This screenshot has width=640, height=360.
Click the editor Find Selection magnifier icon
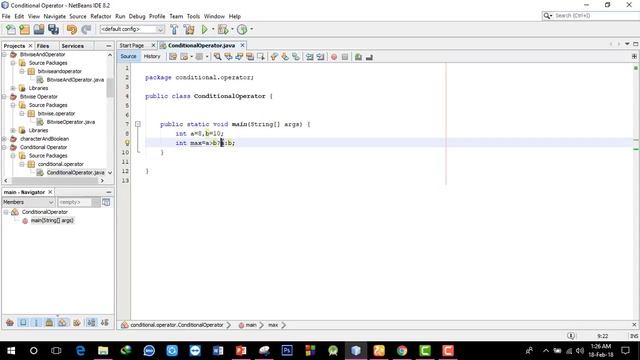(218, 57)
